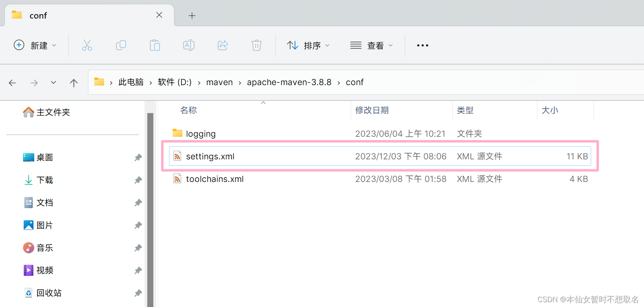Click the logging folder icon
644x307 pixels.
(x=177, y=133)
